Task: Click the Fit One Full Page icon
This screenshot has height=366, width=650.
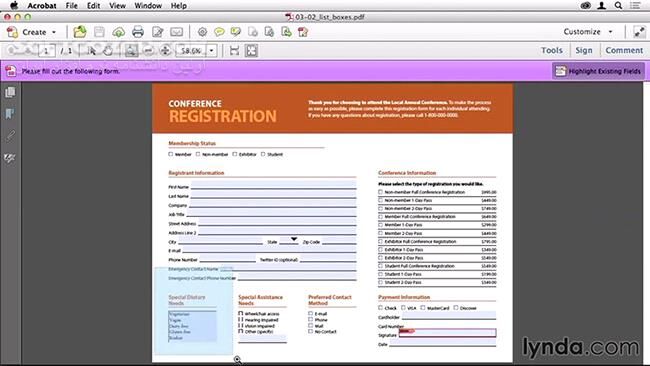Action: (x=251, y=51)
